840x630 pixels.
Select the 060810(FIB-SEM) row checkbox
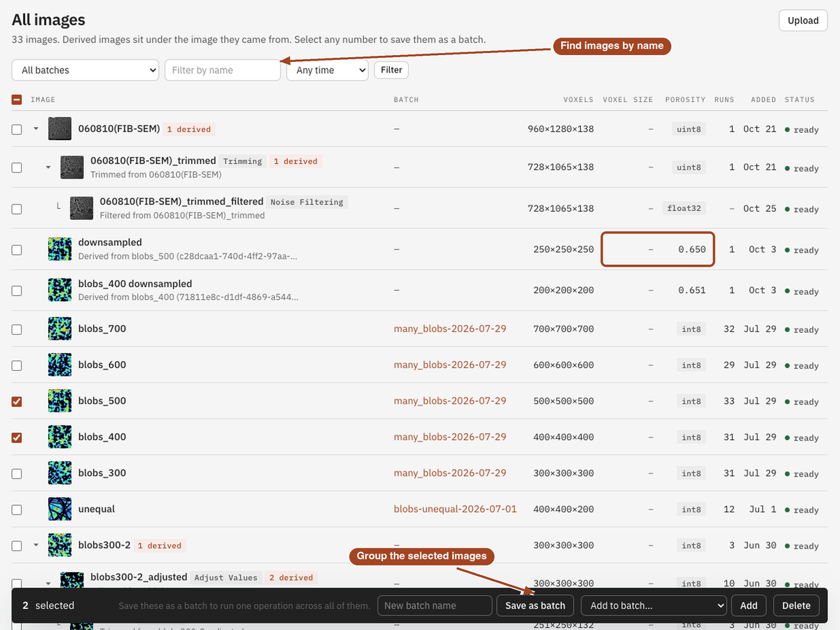pyautogui.click(x=17, y=129)
